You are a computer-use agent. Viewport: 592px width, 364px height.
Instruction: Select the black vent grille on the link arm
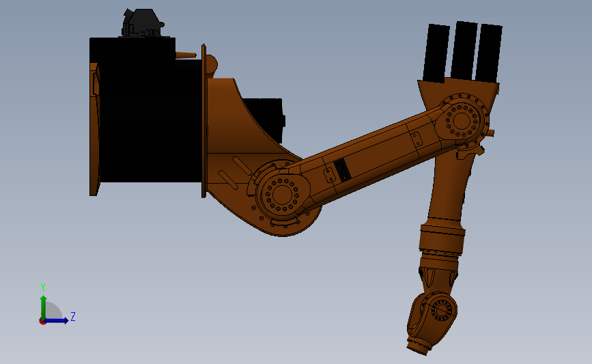coord(342,169)
